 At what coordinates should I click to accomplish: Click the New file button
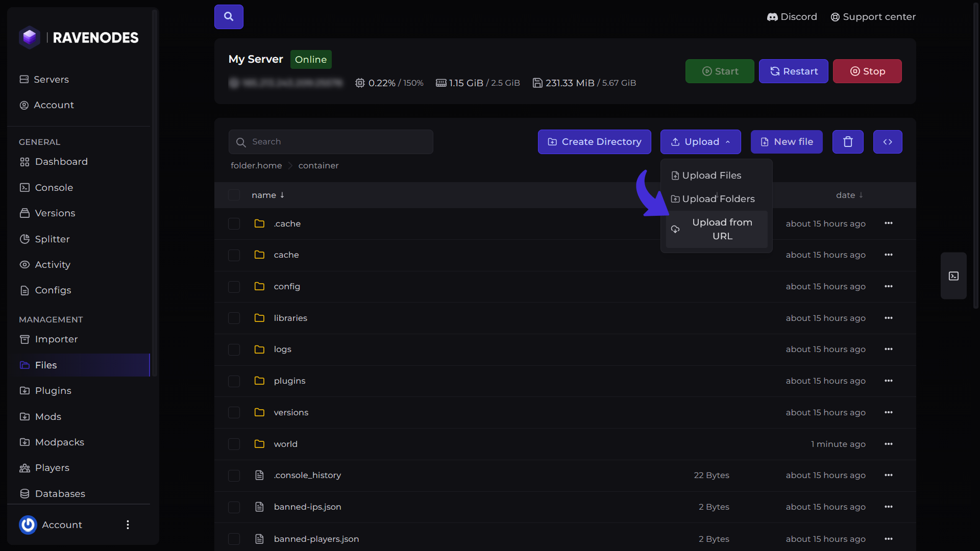[x=787, y=142]
